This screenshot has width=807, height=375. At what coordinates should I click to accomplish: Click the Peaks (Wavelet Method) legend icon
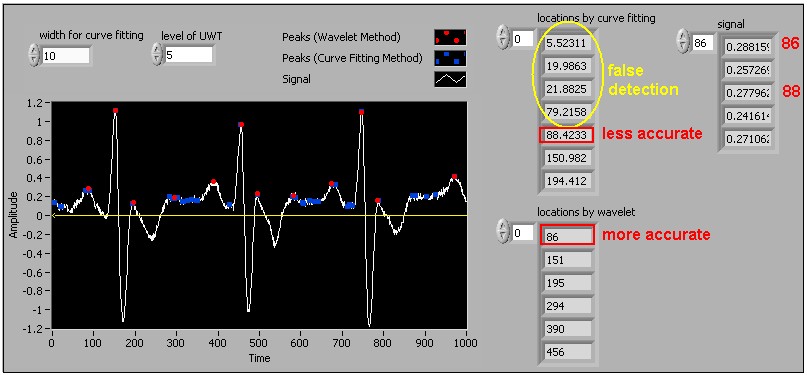450,37
